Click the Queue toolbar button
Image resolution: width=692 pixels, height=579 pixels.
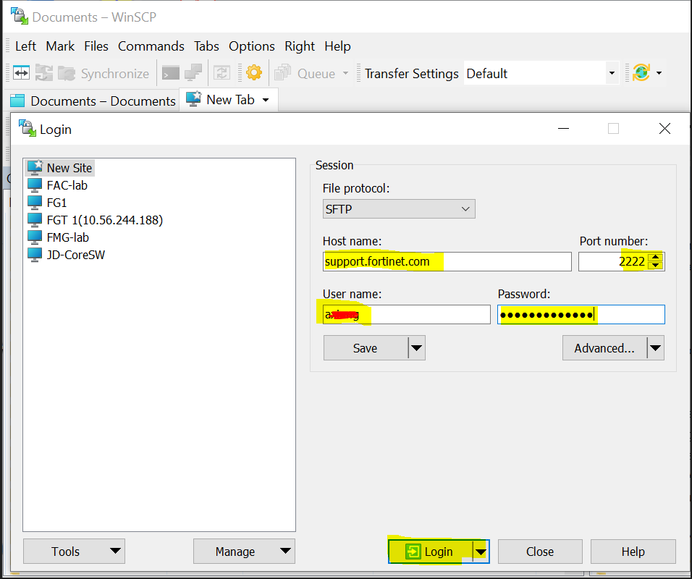(x=305, y=73)
